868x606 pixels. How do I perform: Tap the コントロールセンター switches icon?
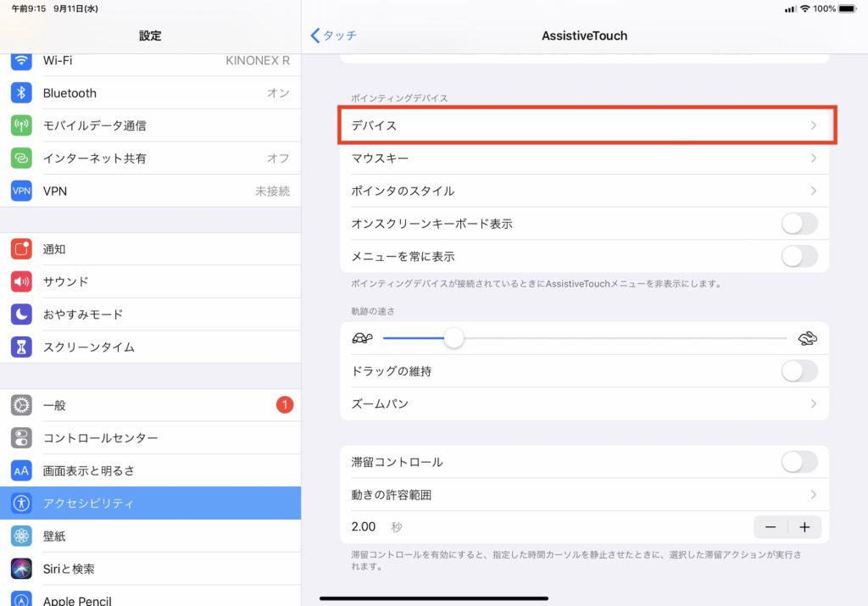point(21,437)
